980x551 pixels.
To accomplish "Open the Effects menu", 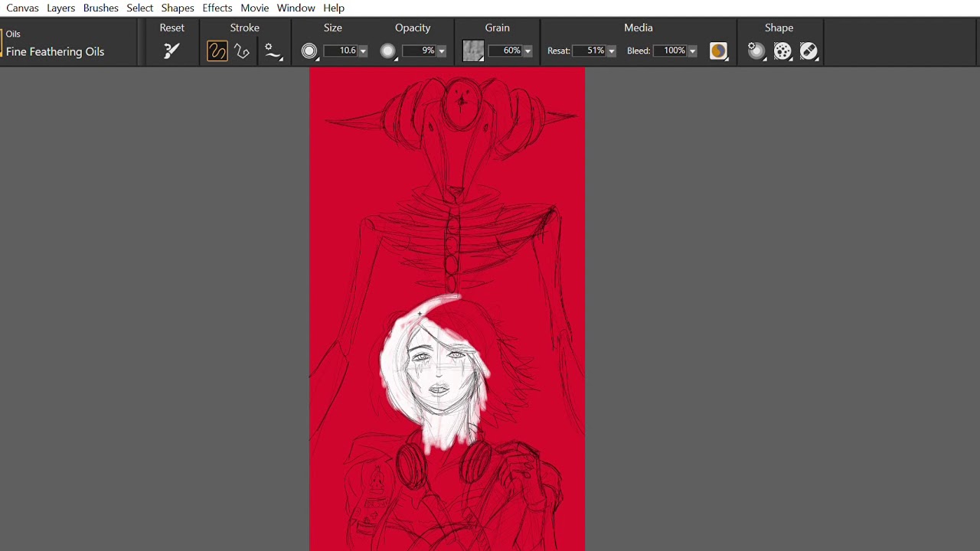I will (x=217, y=8).
